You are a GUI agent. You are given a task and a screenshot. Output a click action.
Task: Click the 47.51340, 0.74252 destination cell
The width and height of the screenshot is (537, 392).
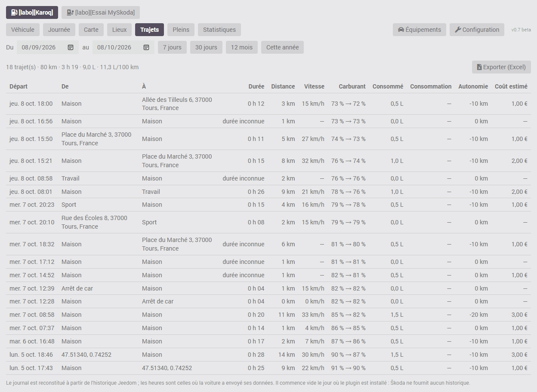tap(167, 368)
